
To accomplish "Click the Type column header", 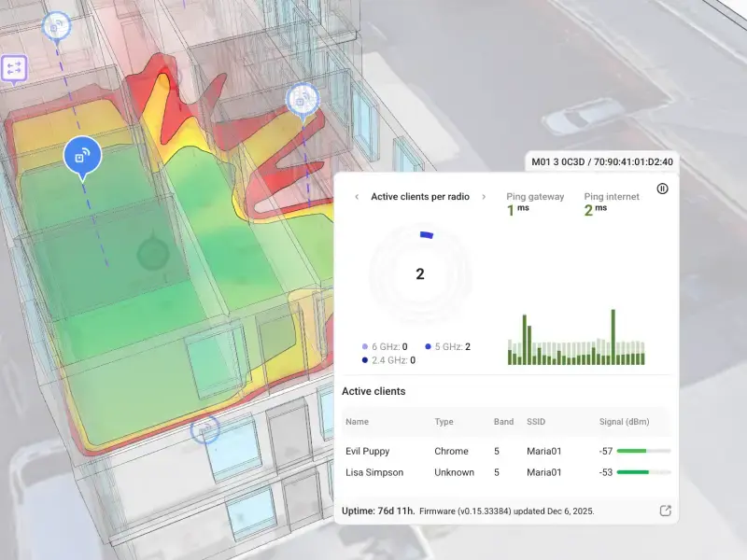I will [444, 422].
